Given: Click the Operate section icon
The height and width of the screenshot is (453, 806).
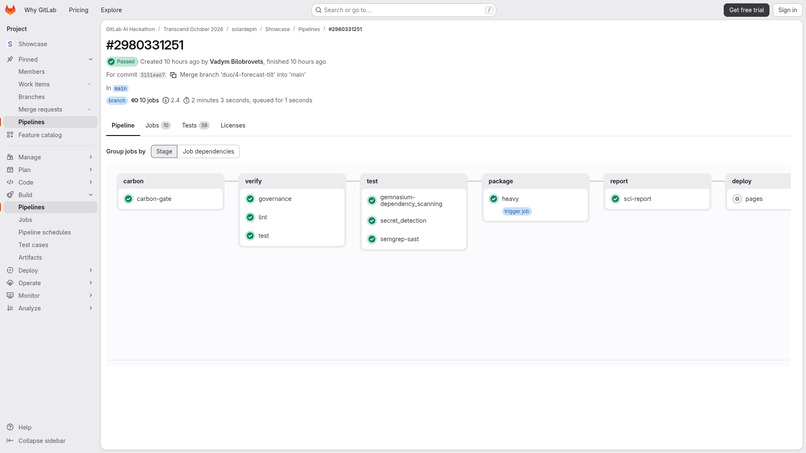Looking at the screenshot, I should tap(10, 283).
